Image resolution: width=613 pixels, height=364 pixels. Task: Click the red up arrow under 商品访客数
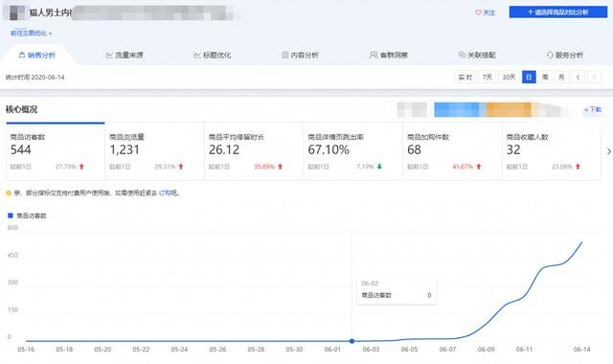click(x=81, y=167)
